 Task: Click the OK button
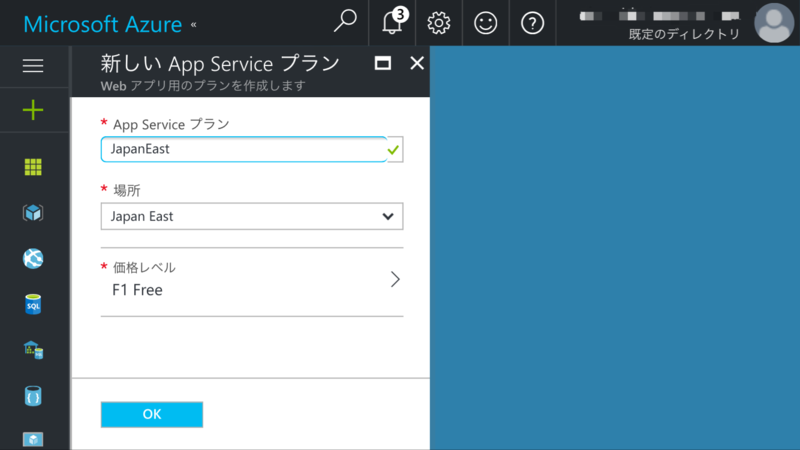coord(152,414)
